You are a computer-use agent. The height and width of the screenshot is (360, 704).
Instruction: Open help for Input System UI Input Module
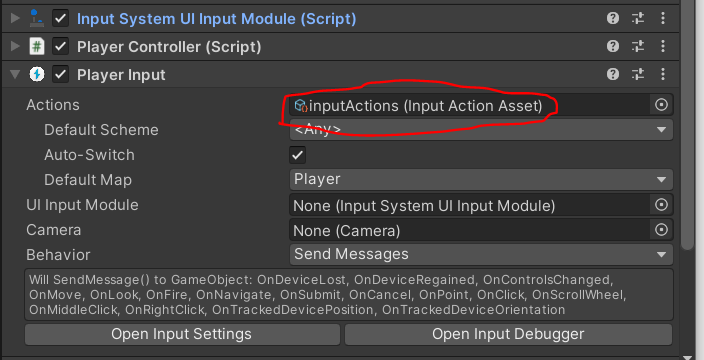click(613, 18)
